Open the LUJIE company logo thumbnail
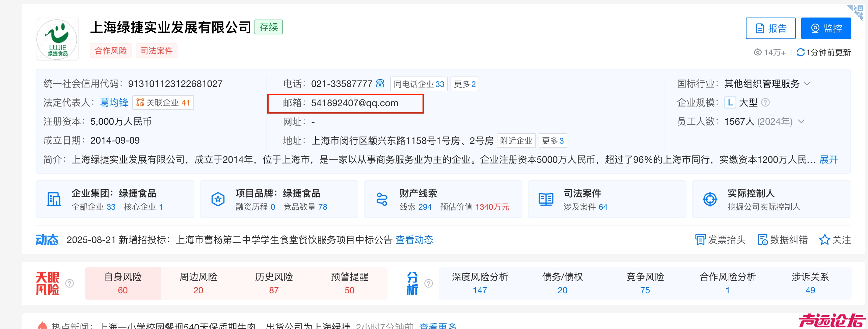This screenshot has height=329, width=868. click(x=57, y=39)
